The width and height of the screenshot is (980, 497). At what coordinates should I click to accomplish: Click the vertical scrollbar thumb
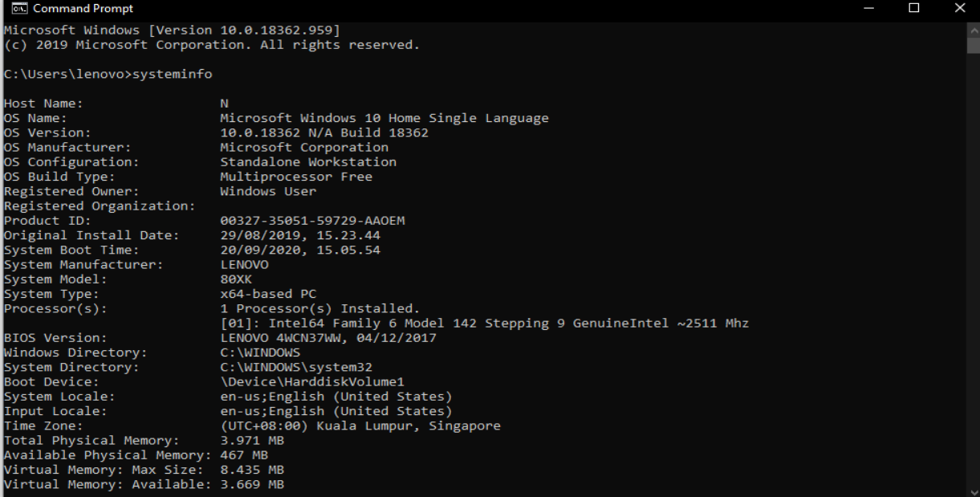click(973, 43)
